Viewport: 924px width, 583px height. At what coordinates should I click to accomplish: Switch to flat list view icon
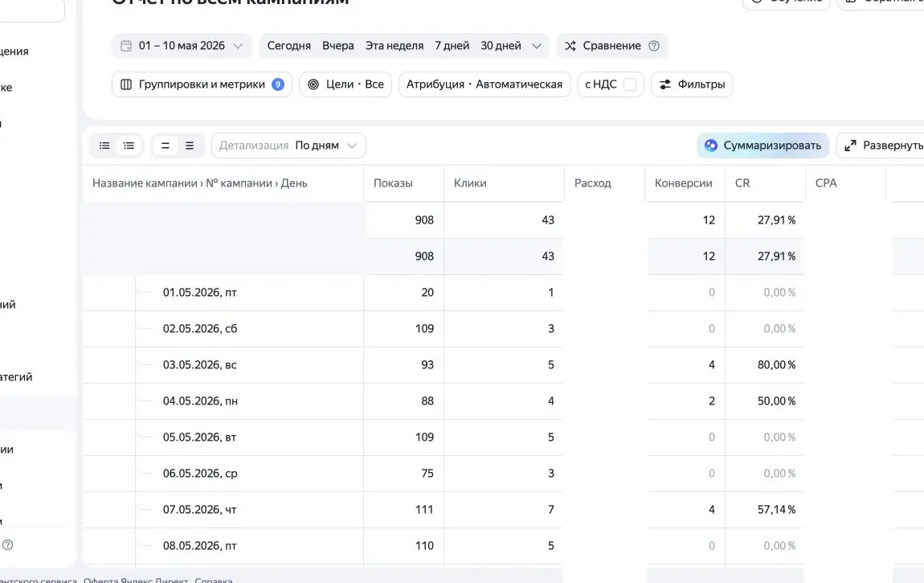click(x=104, y=146)
